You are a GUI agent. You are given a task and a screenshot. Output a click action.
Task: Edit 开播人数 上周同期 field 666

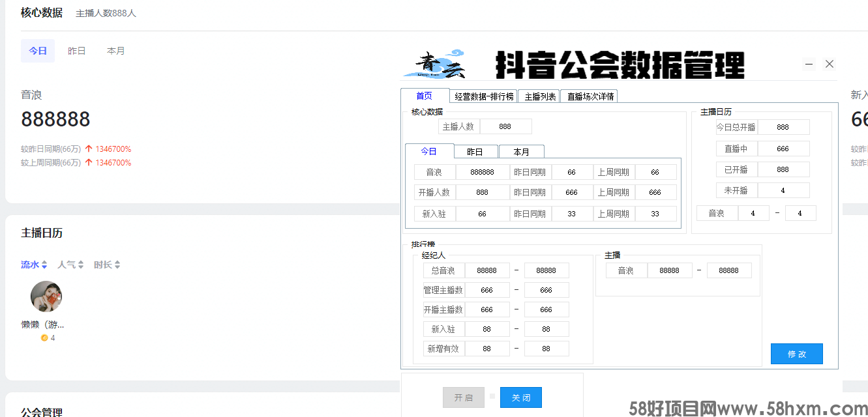655,192
